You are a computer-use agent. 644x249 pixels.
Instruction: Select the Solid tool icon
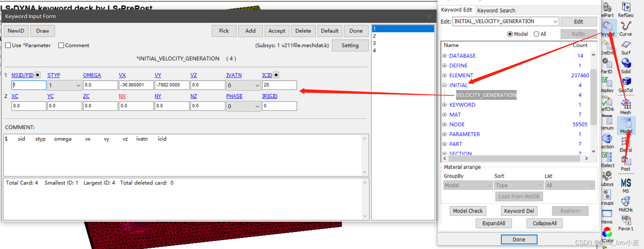coord(626,66)
